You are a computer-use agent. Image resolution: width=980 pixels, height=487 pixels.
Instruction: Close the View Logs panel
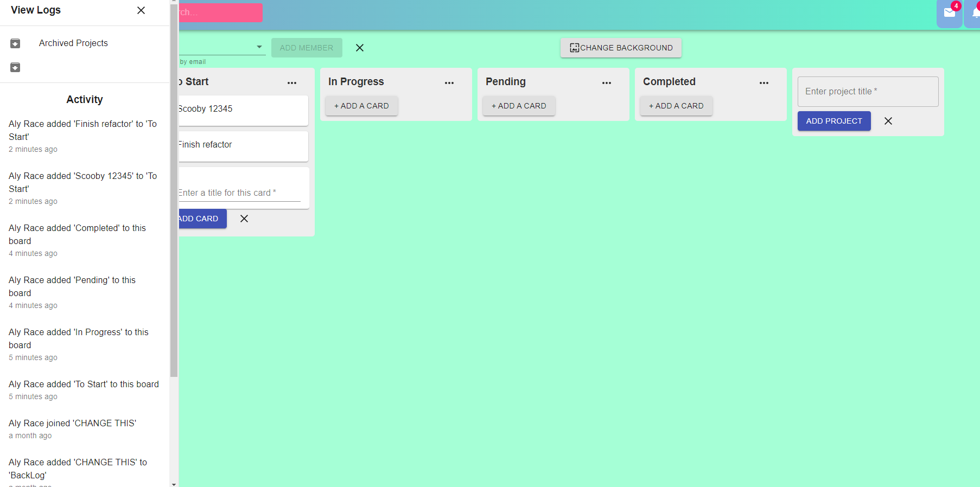pos(141,10)
